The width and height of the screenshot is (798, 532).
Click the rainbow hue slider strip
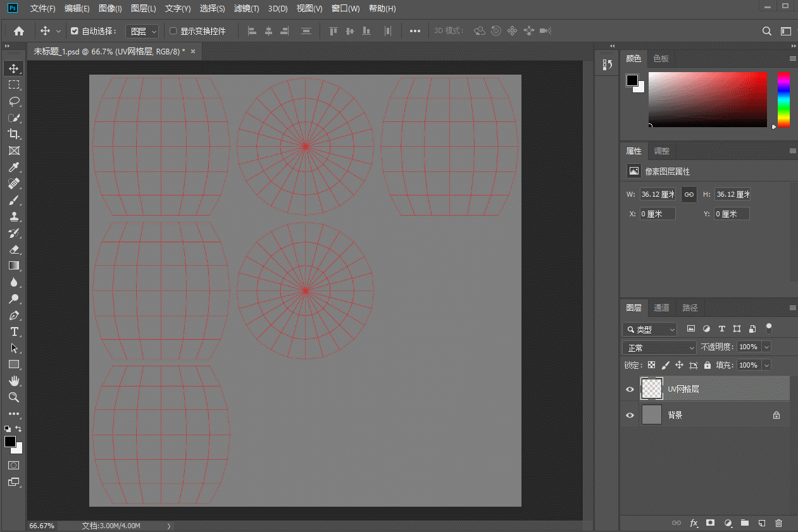coord(783,99)
